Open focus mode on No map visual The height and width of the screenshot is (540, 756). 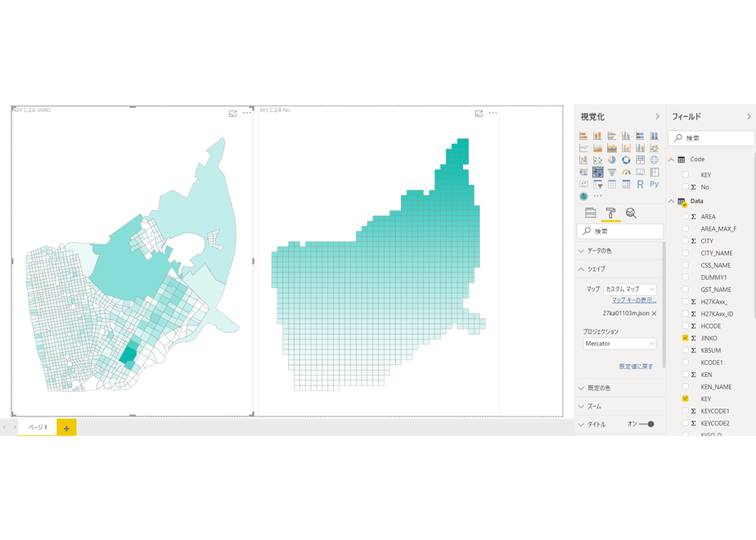coord(479,113)
